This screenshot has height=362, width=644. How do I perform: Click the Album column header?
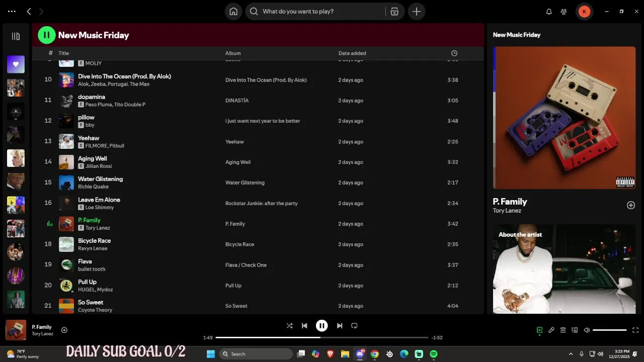click(x=233, y=53)
